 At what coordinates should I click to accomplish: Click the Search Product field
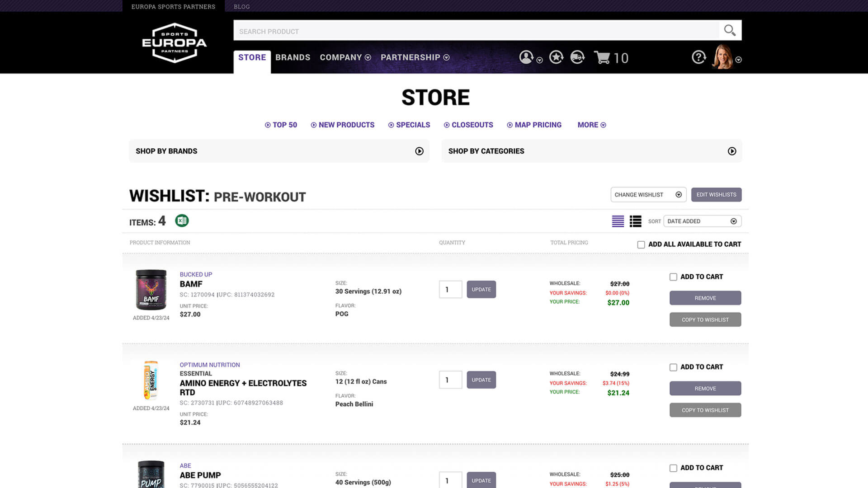click(475, 31)
